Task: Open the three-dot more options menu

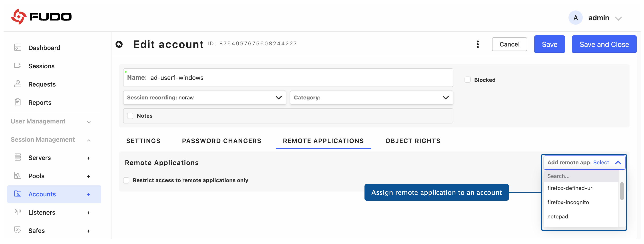Action: tap(477, 44)
